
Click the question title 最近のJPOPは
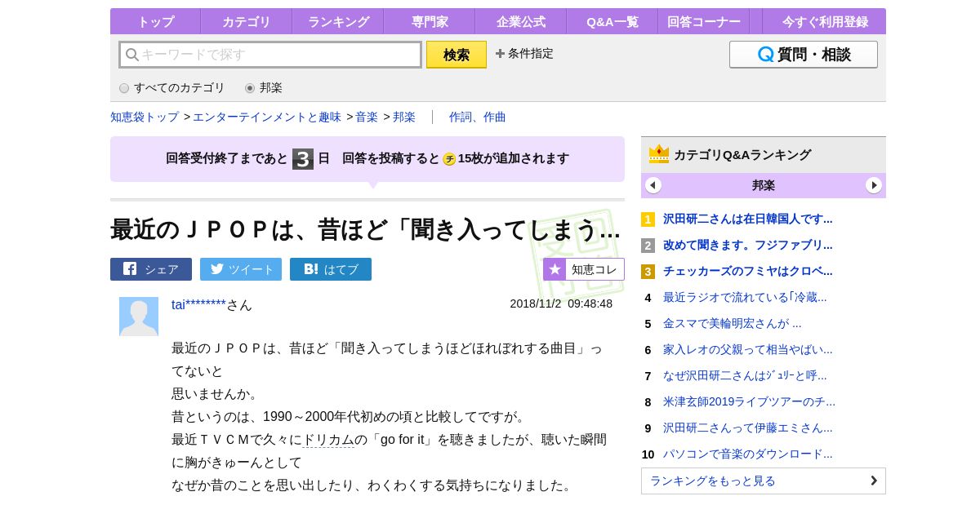click(365, 229)
